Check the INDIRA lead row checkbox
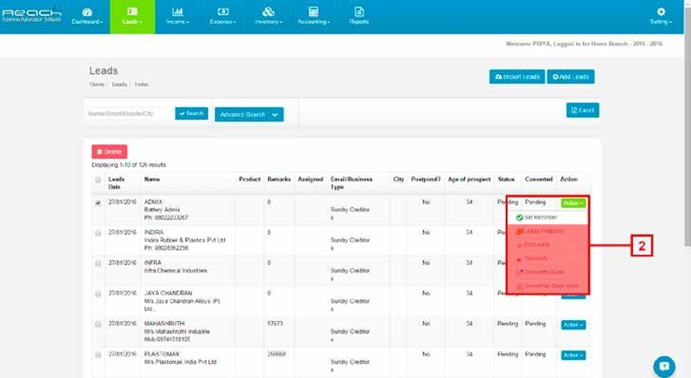Screen dimensions: 691x378 98,233
